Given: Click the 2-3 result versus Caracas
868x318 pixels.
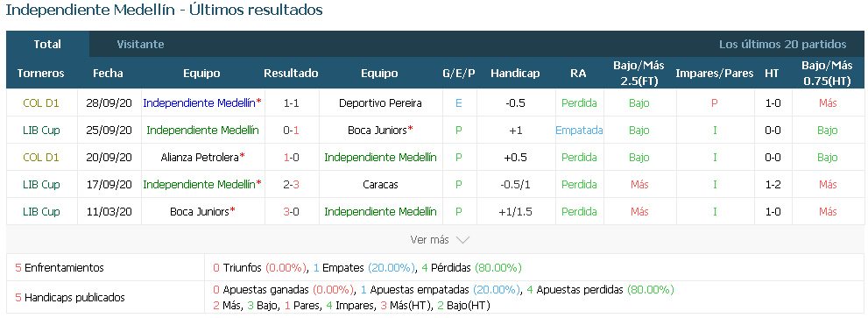Looking at the screenshot, I should tap(291, 185).
